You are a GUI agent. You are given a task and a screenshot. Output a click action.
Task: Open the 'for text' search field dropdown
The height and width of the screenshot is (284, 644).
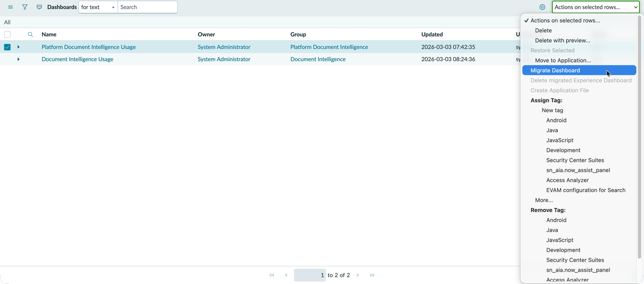click(x=98, y=7)
